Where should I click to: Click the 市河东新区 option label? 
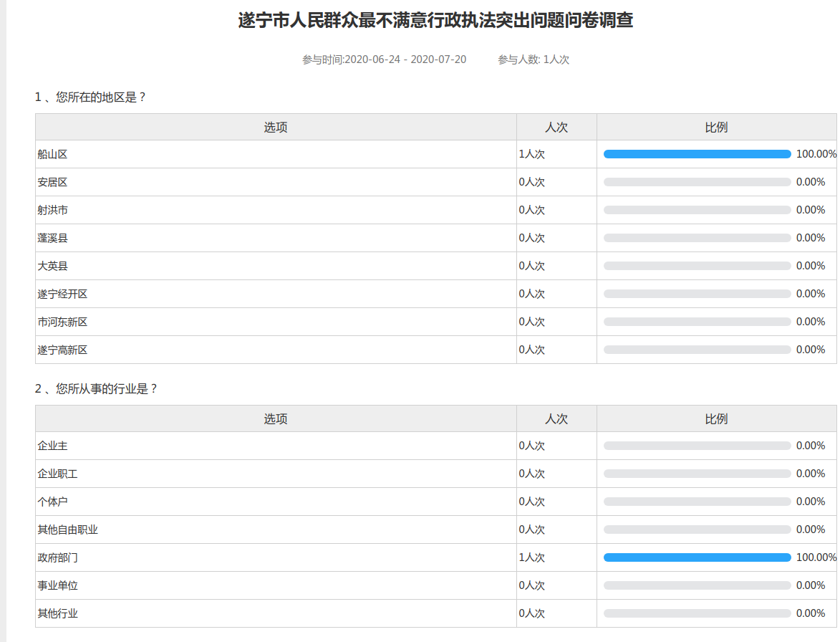(62, 322)
